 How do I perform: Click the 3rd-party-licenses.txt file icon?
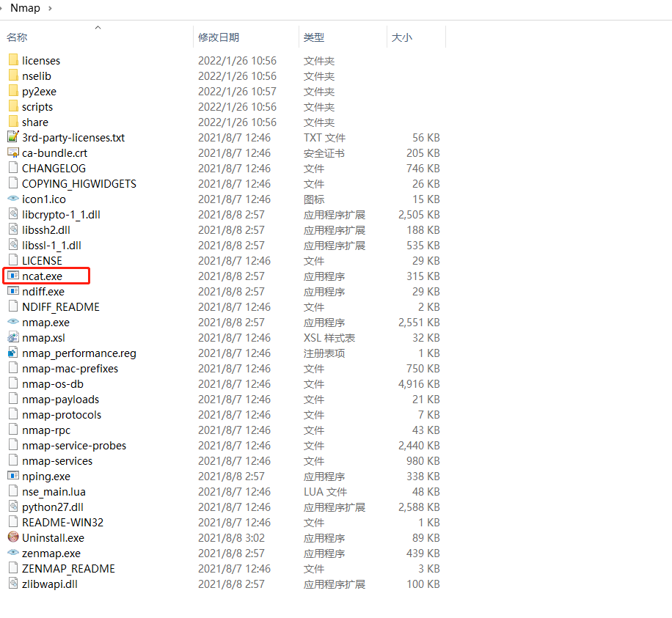click(x=13, y=137)
